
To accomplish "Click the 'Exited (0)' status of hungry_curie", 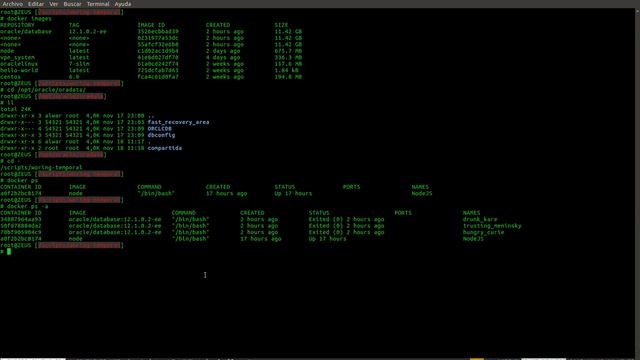I will coord(326,232).
